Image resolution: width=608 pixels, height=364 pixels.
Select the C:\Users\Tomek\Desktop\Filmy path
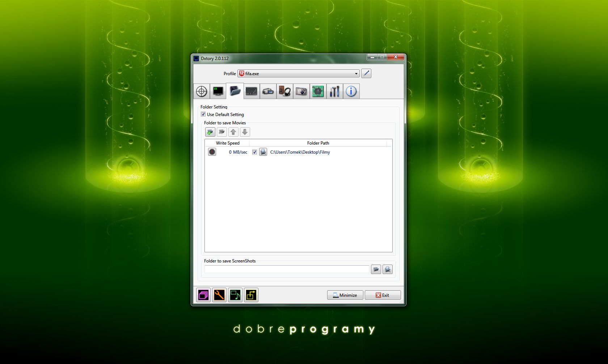(300, 152)
